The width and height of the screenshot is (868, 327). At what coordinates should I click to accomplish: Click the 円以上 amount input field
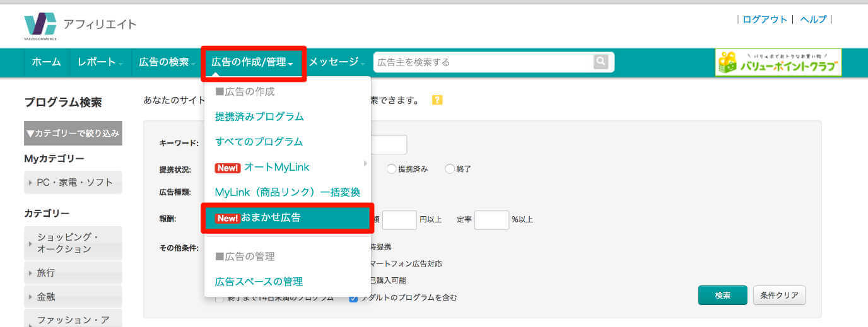tap(399, 220)
